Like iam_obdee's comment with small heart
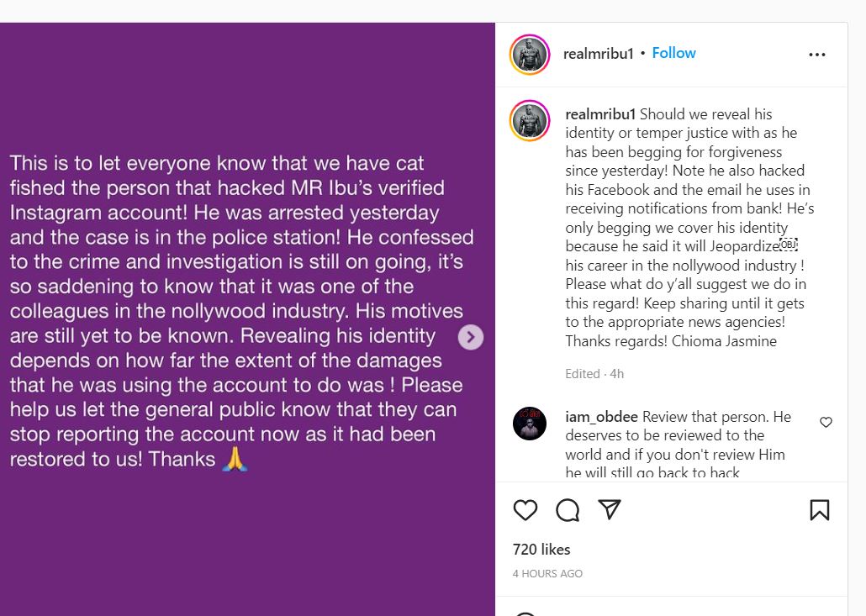Screen dimensions: 866x616 [x=826, y=422]
